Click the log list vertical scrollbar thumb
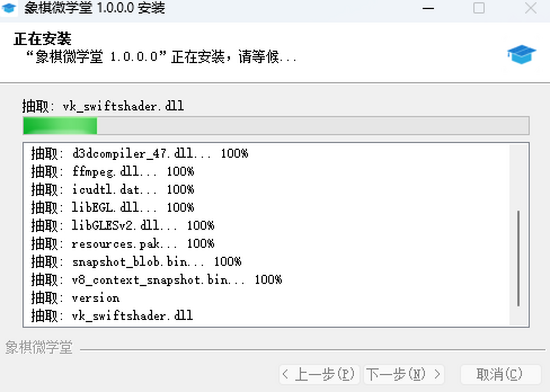Screen dimensions: 550x392 (518, 258)
